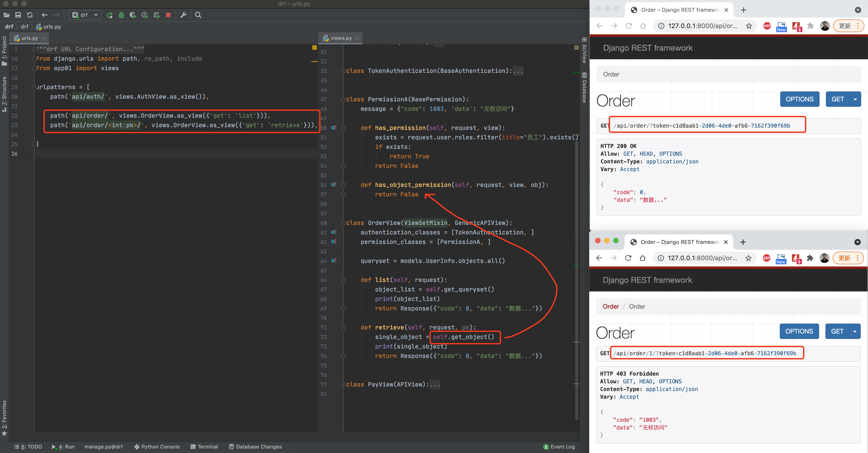Click the red Order breadcrumb link
Screen dimensions: 868x453
click(610, 306)
